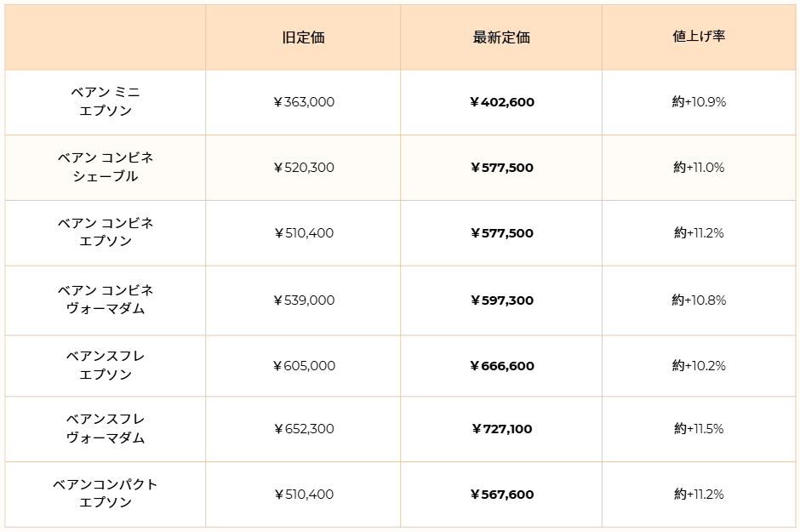800x532 pixels.
Task: Select the ベアン コンビネ シェーブル row label
Action: (x=106, y=167)
